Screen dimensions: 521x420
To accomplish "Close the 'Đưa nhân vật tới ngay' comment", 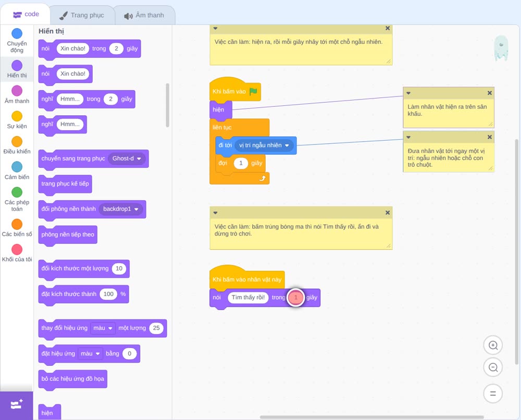I will pyautogui.click(x=489, y=137).
